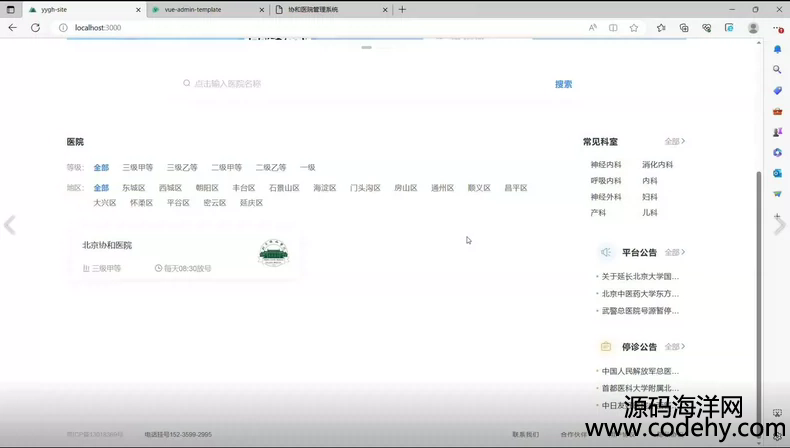Open browser settings and more menu
Image resolution: width=790 pixels, height=448 pixels.
(x=777, y=28)
